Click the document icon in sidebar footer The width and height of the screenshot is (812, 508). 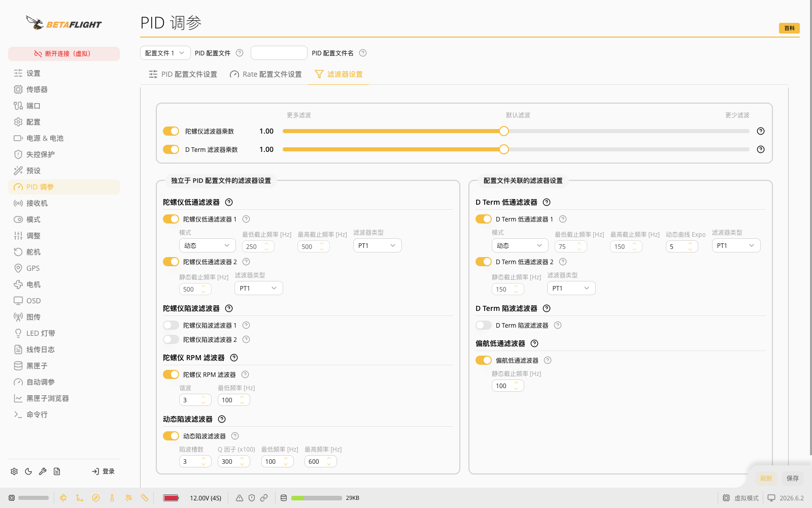coord(57,471)
